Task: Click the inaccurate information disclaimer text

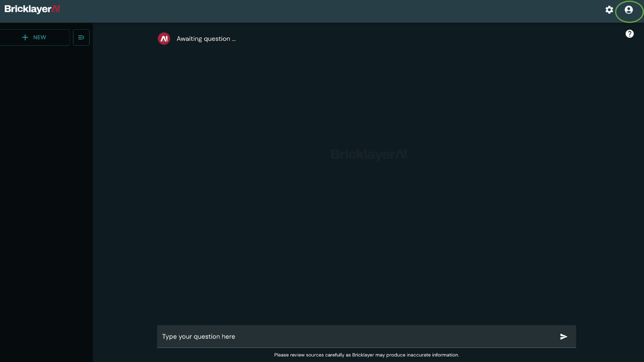Action: coord(366,355)
